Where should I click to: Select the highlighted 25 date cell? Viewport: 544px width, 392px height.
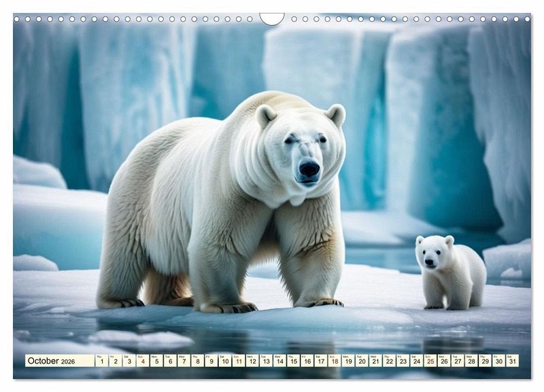430,361
